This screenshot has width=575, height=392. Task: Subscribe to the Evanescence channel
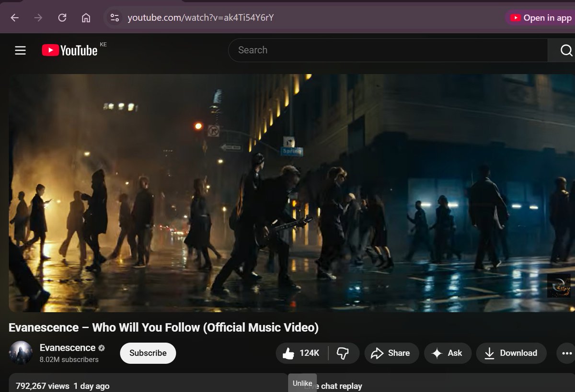148,353
